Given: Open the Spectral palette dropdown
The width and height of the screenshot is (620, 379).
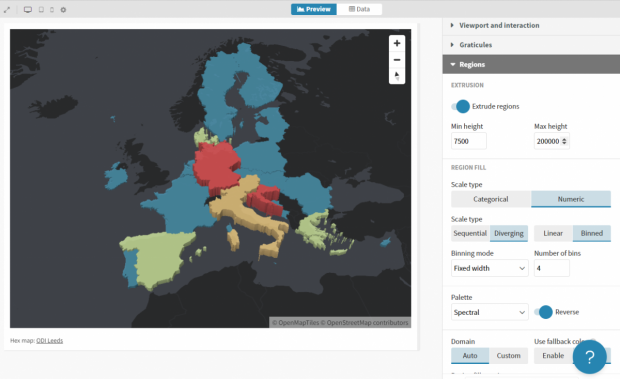Looking at the screenshot, I should [x=490, y=312].
